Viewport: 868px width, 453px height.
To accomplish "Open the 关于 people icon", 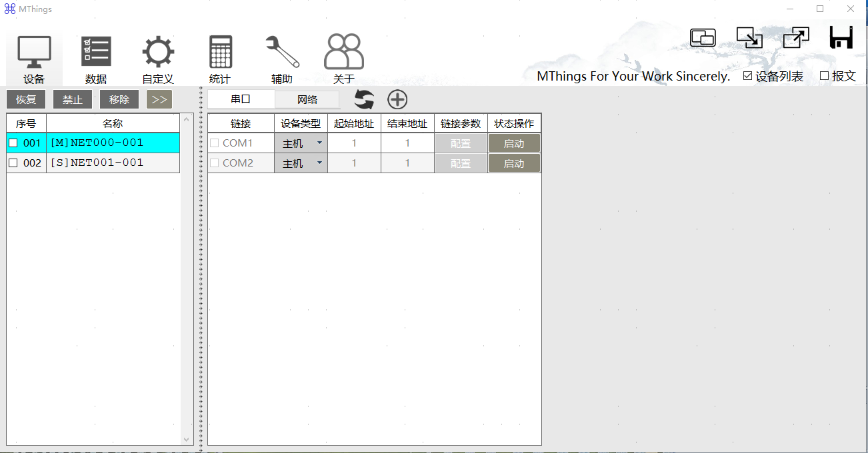I will [x=344, y=52].
